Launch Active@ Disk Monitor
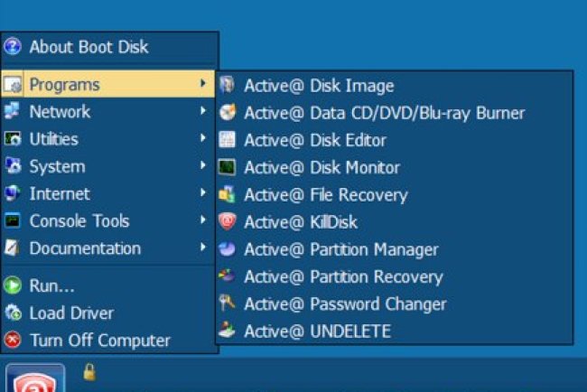Screen dimensions: 587x392 pyautogui.click(x=395, y=168)
